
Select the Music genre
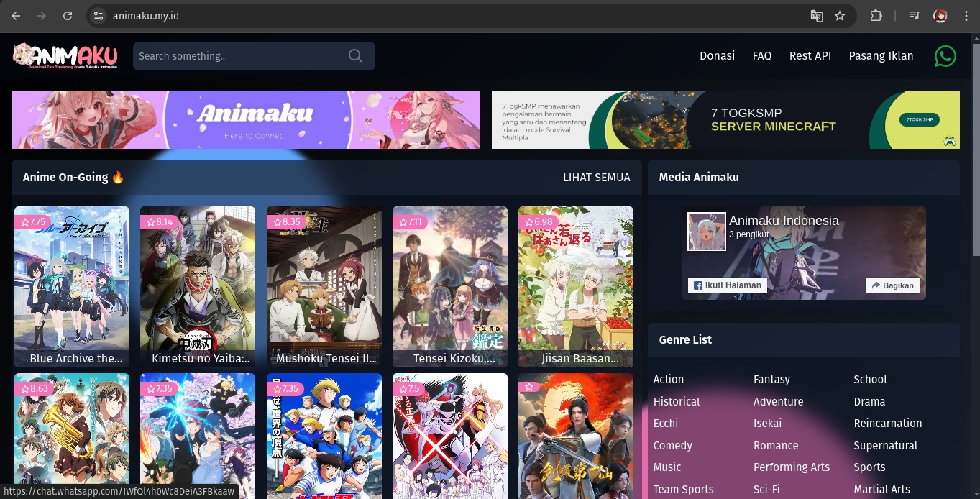667,467
